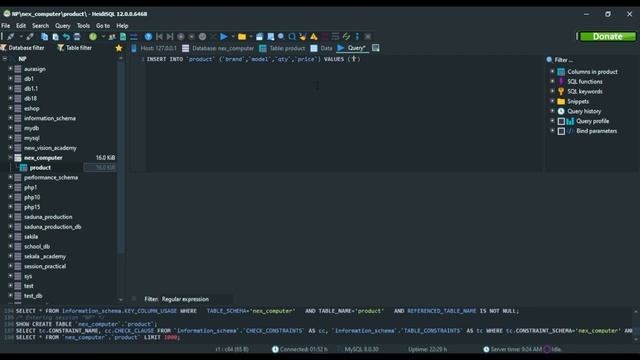
Task: Click the save snippet icon
Action: 270,37
